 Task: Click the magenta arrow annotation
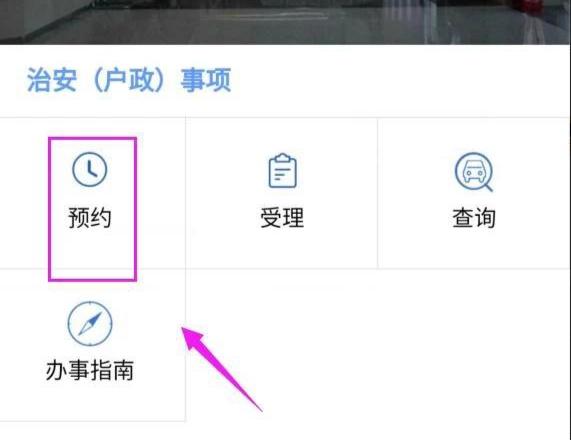[221, 368]
